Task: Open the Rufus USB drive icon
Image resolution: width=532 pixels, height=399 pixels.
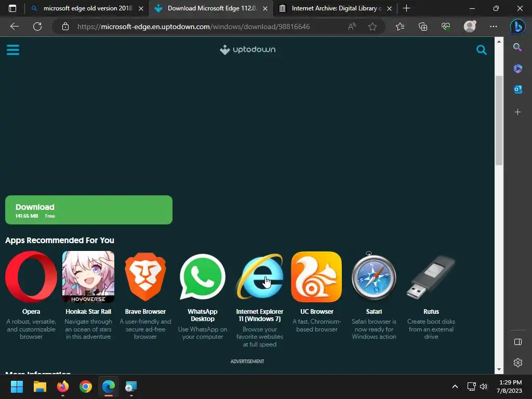Action: (431, 277)
